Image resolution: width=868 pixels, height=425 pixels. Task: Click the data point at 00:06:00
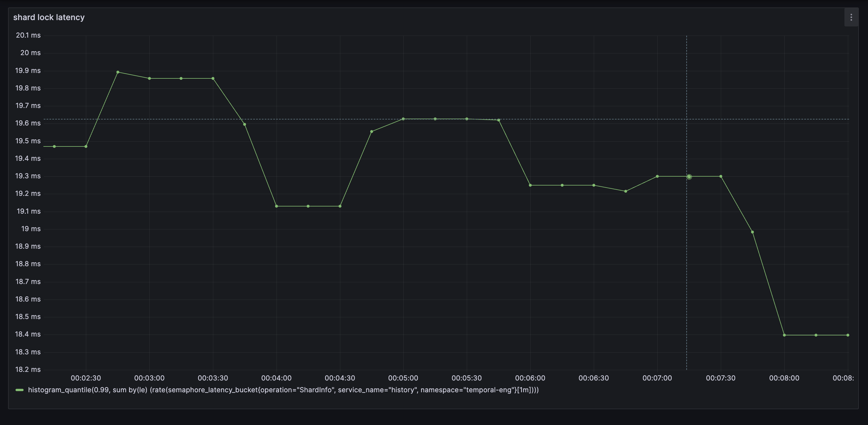coord(530,185)
